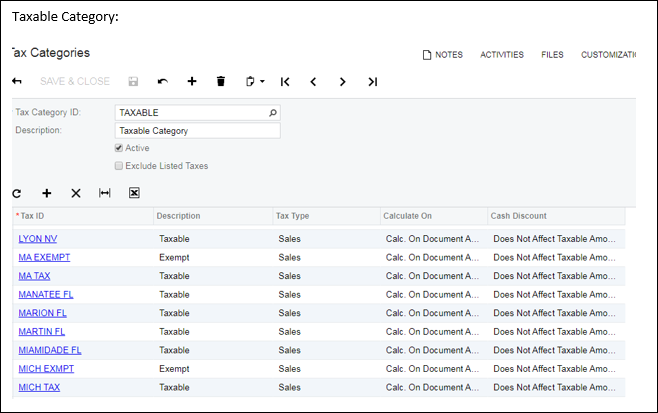
Task: Go to next record
Action: click(x=342, y=81)
